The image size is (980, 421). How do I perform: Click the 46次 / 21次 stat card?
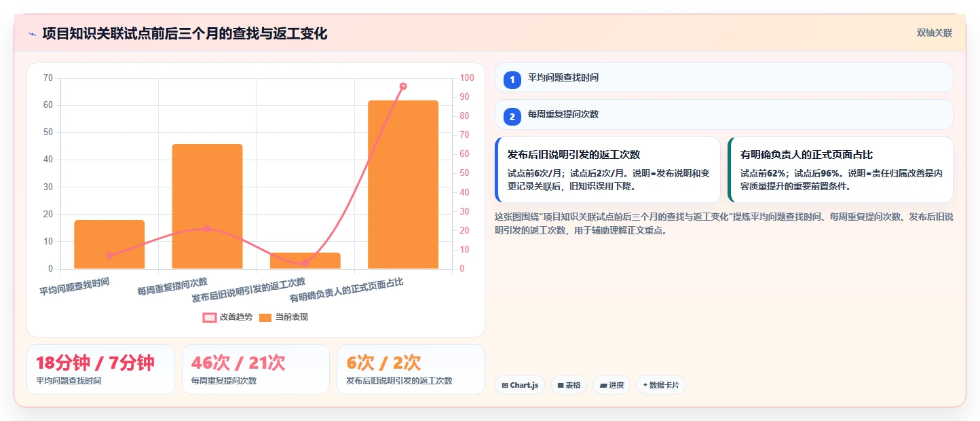click(255, 369)
